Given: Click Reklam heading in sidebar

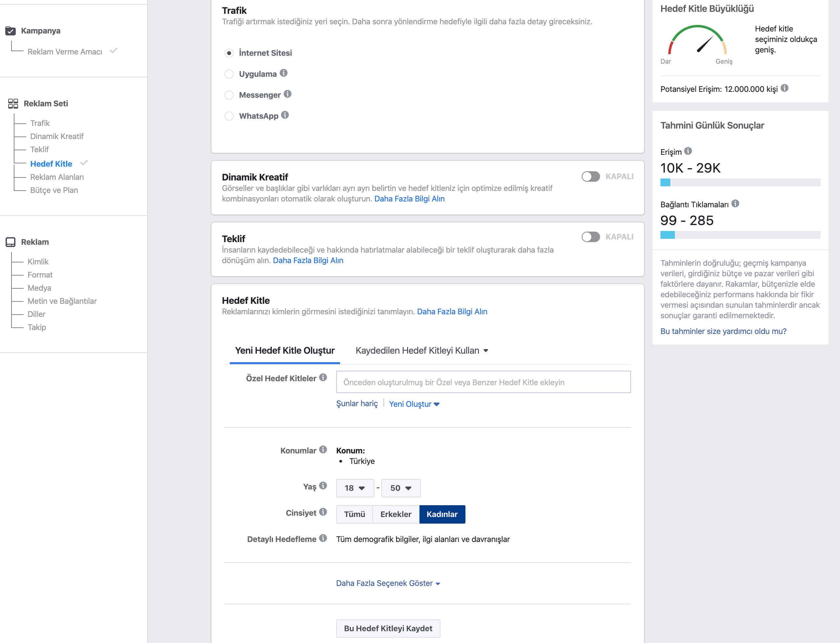Looking at the screenshot, I should (35, 242).
